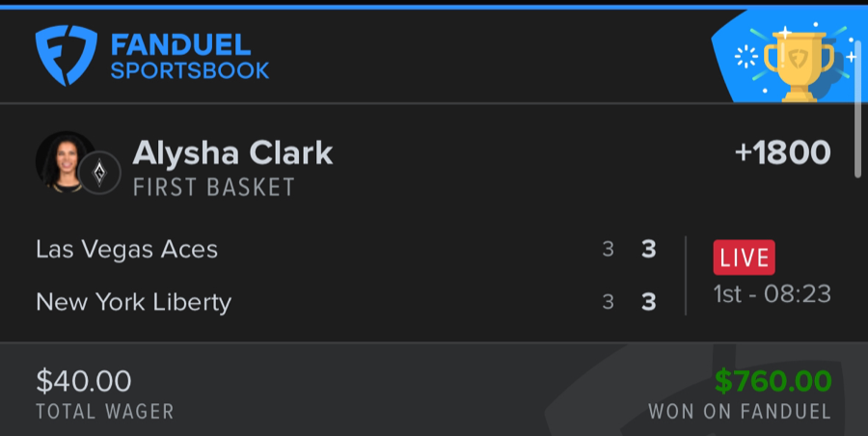Click the New York Liberty bold score
This screenshot has width=868, height=436.
click(x=649, y=302)
